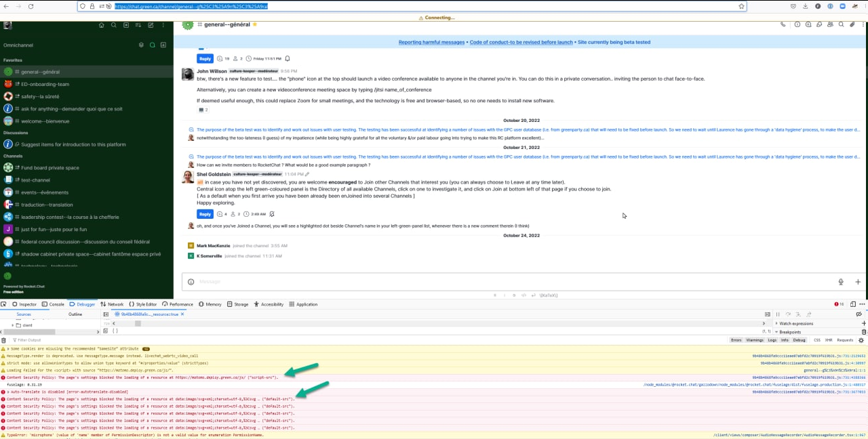The height and width of the screenshot is (439, 868).
Task: Enable the XHR console filter
Action: (x=829, y=339)
